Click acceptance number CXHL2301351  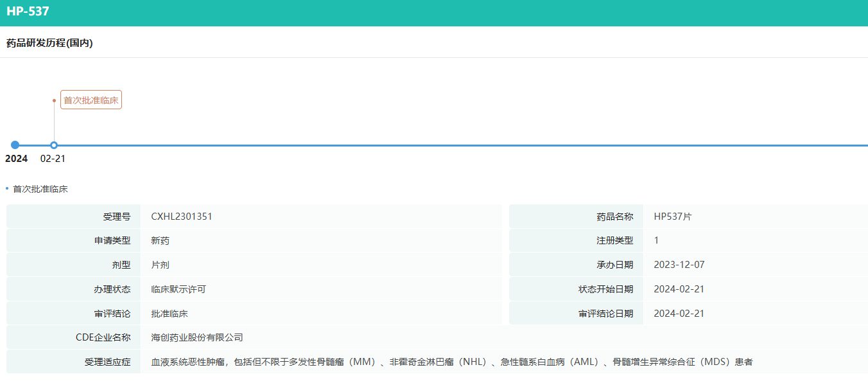(182, 217)
